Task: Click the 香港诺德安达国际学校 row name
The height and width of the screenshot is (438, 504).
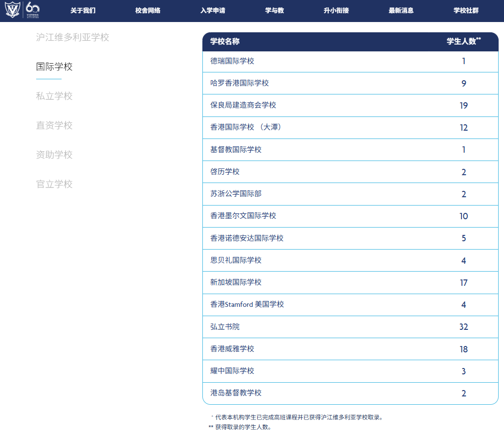Action: point(247,238)
